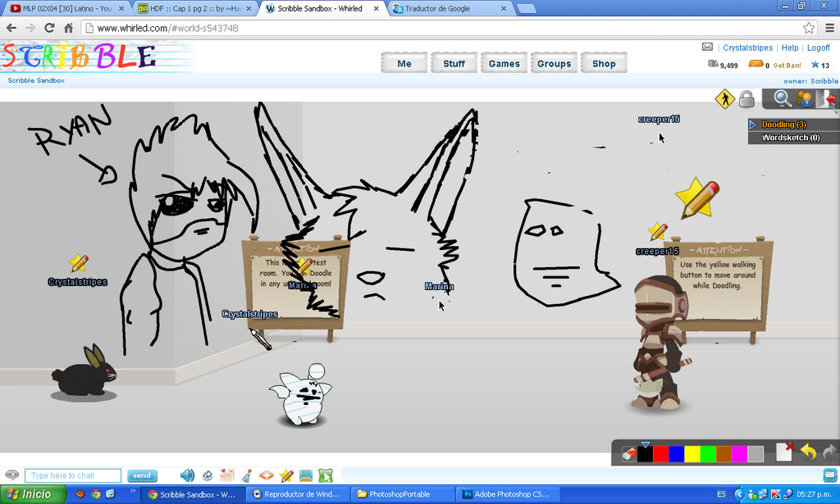Click the Scribble Sandbox room name link
Viewport: 840px width, 504px height.
[36, 80]
